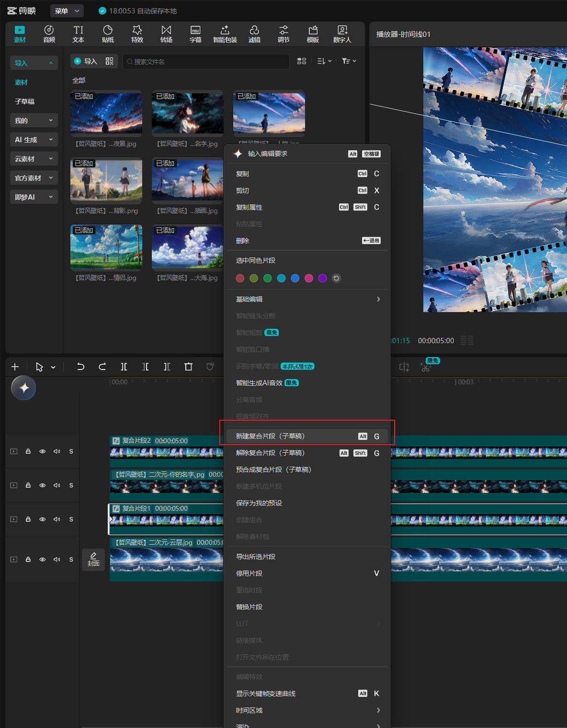Screen dimensions: 567x728
Task: Hide the 复合片段2 track with eye icon
Action: pyautogui.click(x=43, y=451)
